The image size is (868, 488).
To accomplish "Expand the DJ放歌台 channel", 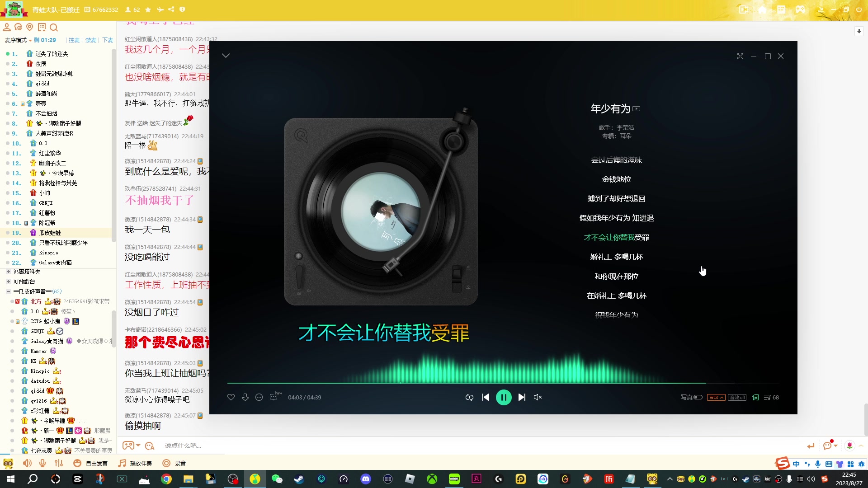I will [8, 282].
